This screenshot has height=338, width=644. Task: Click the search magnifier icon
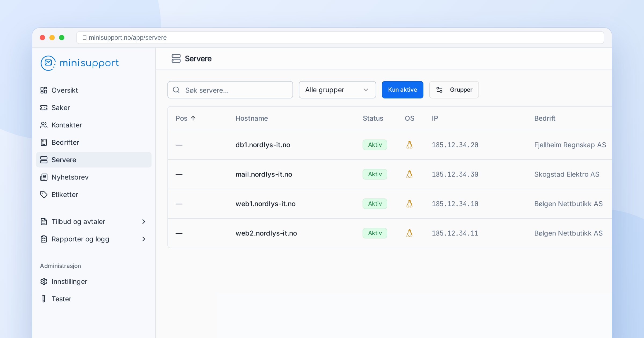pyautogui.click(x=176, y=90)
